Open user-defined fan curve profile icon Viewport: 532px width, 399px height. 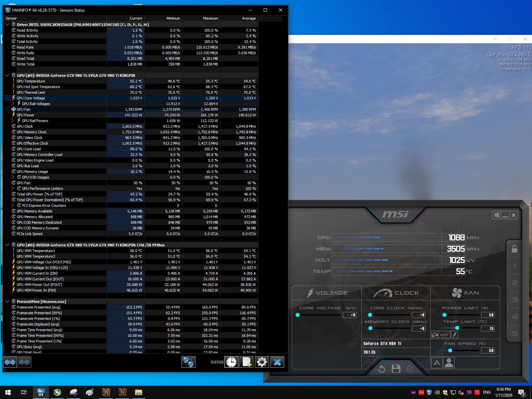(x=449, y=363)
